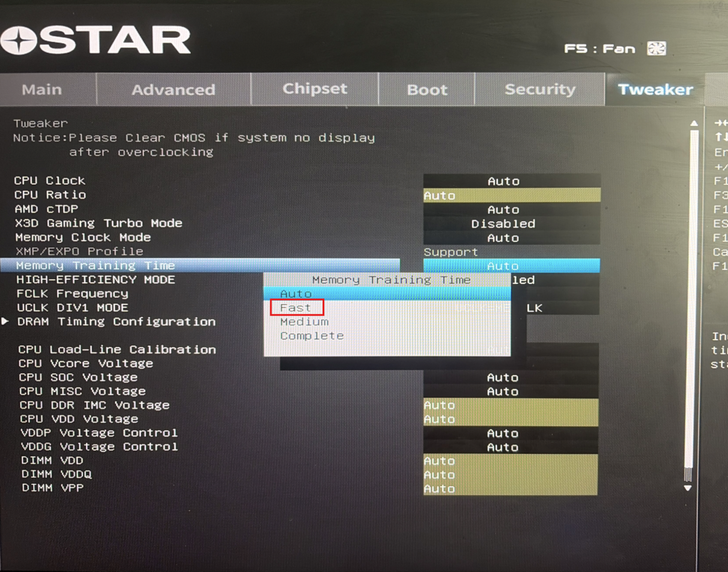Click CPU VDD Voltage Auto field
This screenshot has height=572, width=728.
pyautogui.click(x=511, y=419)
